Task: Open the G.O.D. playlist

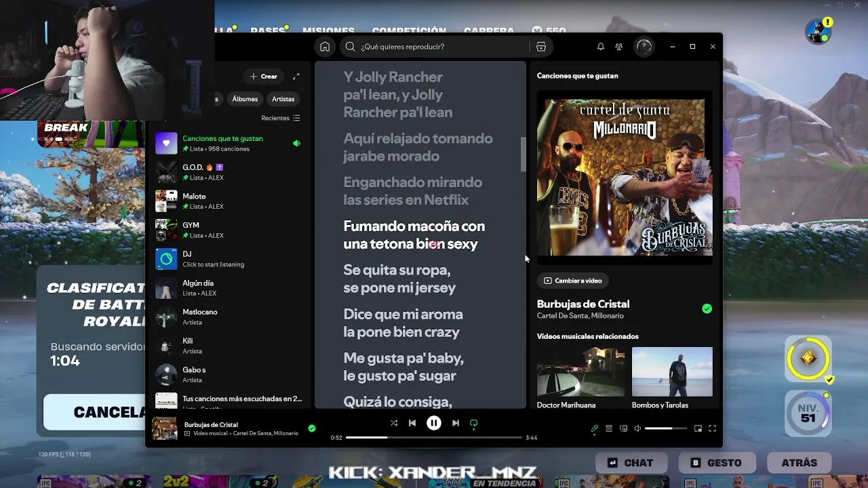Action: [x=229, y=172]
